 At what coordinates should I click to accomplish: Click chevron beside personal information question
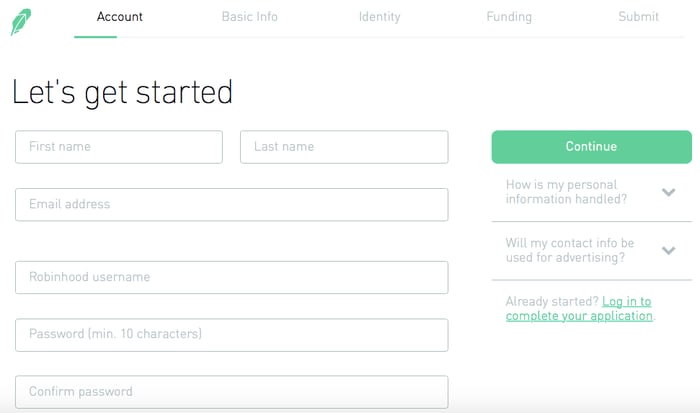(669, 192)
